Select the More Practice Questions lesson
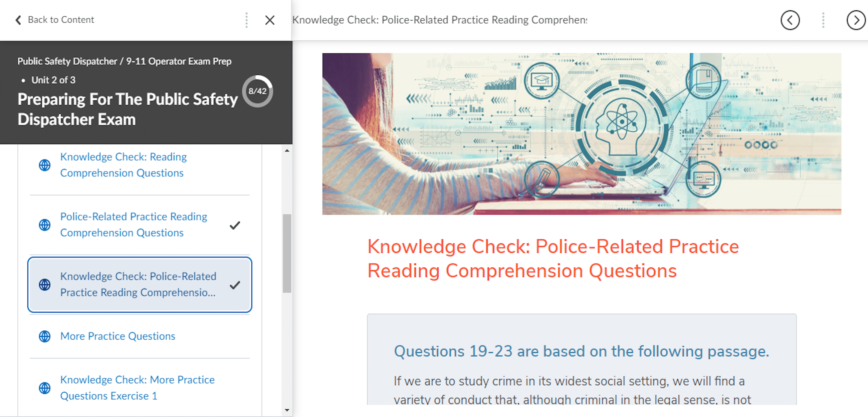 [117, 336]
